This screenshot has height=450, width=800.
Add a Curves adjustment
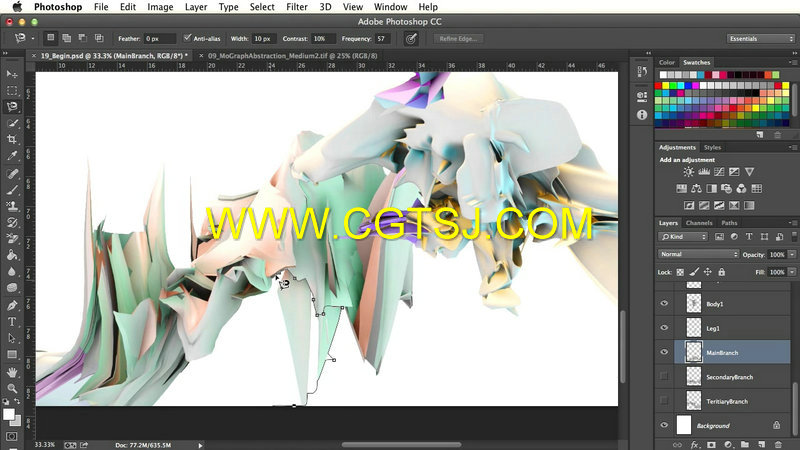pyautogui.click(x=719, y=172)
